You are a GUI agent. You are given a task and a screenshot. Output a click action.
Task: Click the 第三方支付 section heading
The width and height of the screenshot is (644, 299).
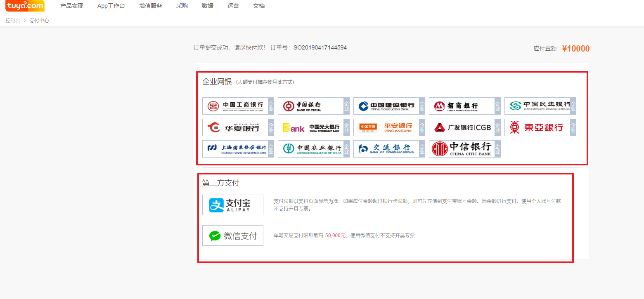221,183
